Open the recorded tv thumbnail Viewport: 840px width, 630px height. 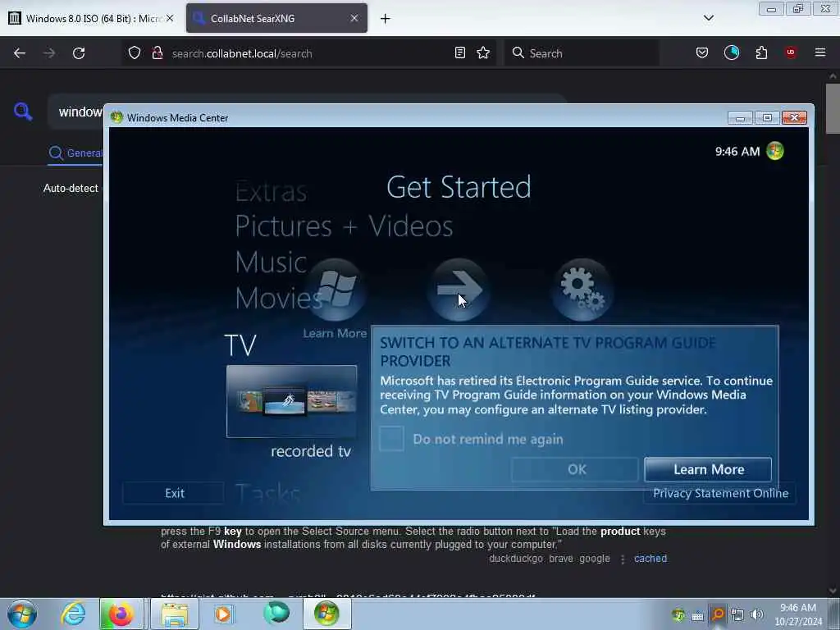click(x=291, y=401)
